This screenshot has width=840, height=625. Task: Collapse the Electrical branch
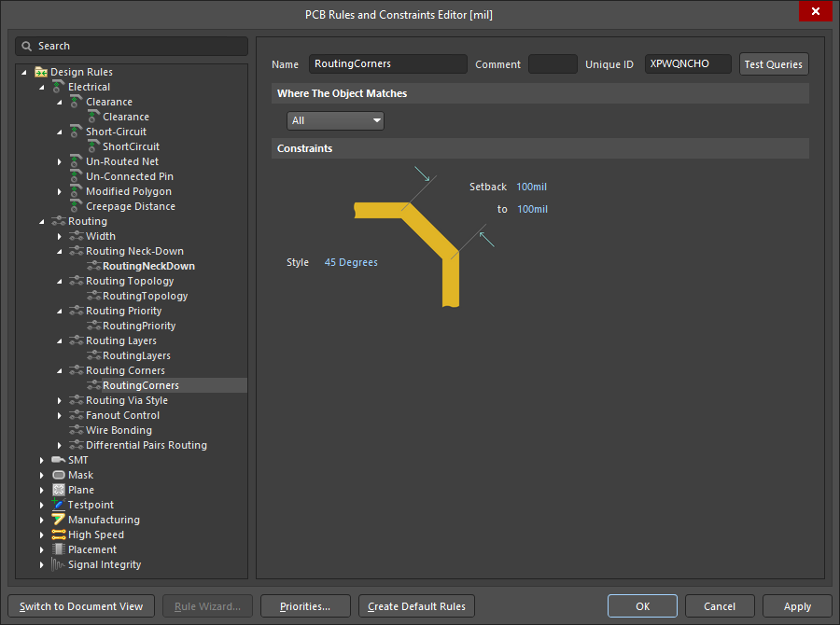pos(42,87)
